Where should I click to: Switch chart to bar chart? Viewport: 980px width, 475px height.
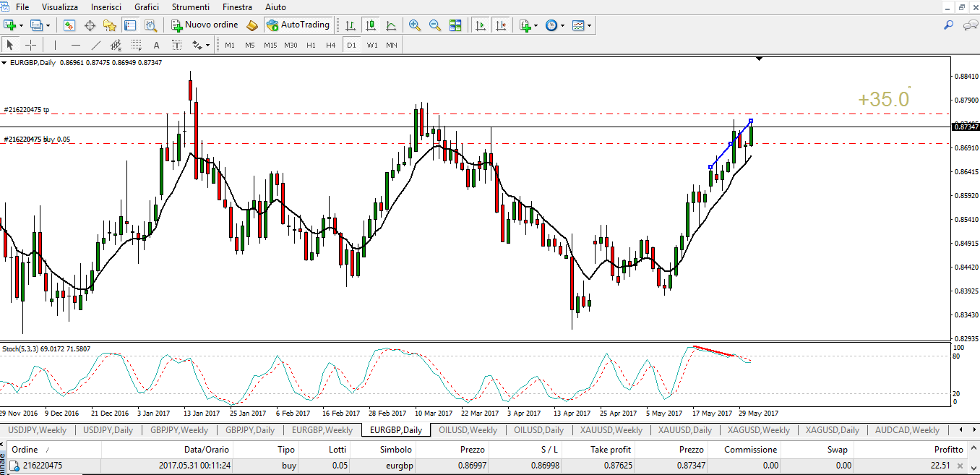coord(351,25)
